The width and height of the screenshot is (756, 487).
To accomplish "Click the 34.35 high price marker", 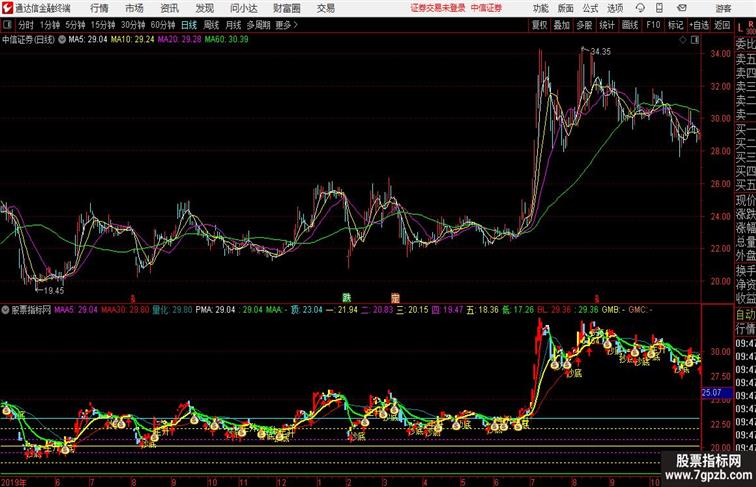I will click(x=601, y=52).
